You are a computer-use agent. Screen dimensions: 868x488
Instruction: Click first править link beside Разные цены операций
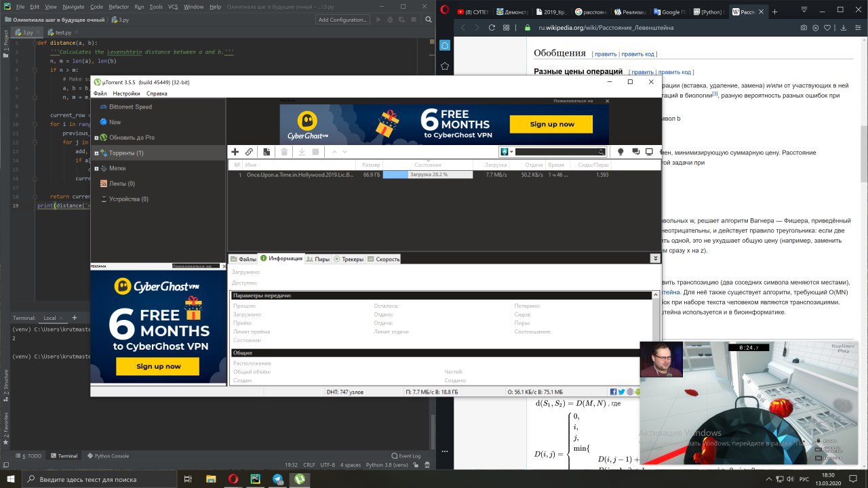tap(643, 72)
